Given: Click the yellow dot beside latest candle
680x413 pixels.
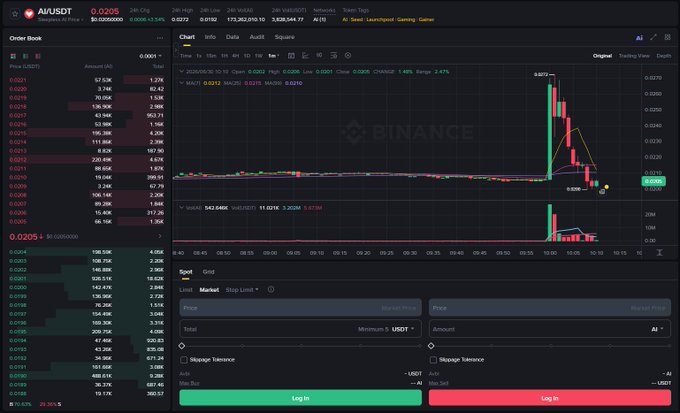Looking at the screenshot, I should (x=607, y=187).
